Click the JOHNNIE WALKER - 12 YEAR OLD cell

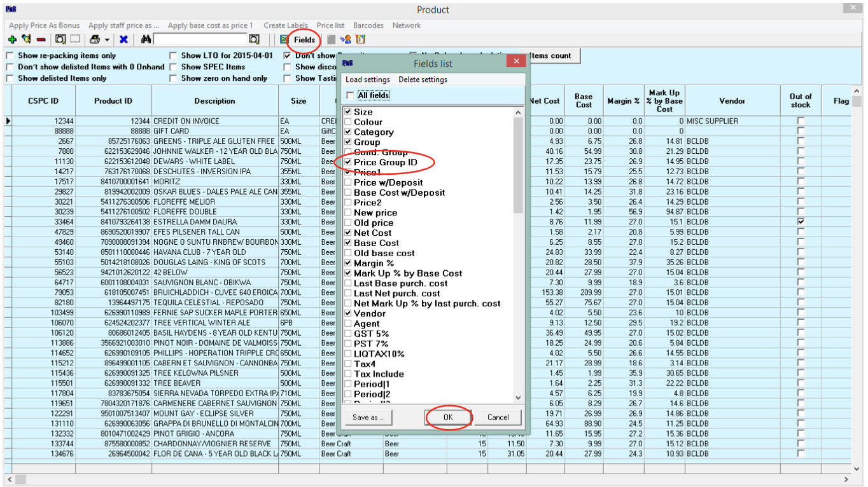[x=215, y=151]
